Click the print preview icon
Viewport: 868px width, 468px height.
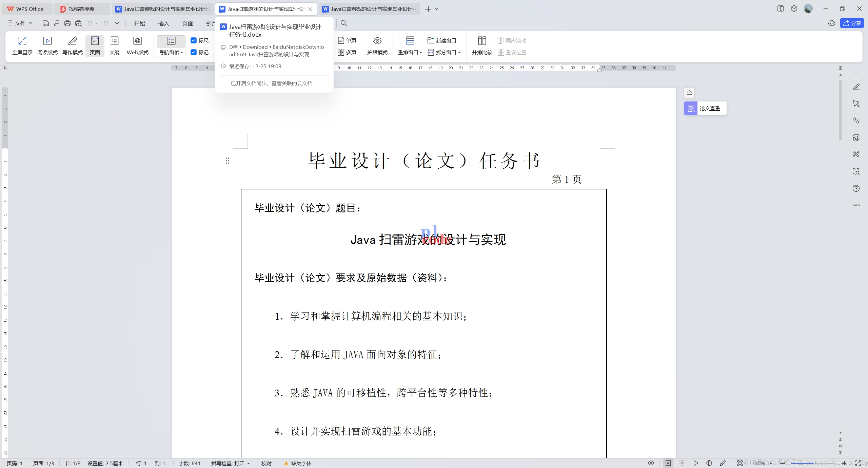pyautogui.click(x=78, y=23)
